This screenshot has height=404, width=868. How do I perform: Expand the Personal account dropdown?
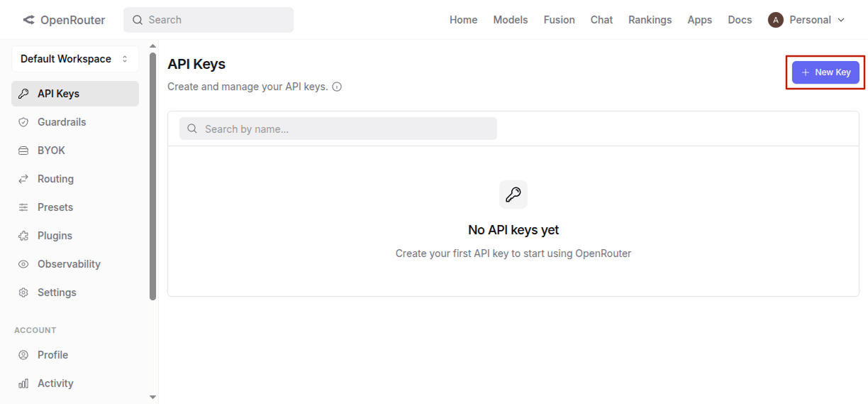(807, 20)
